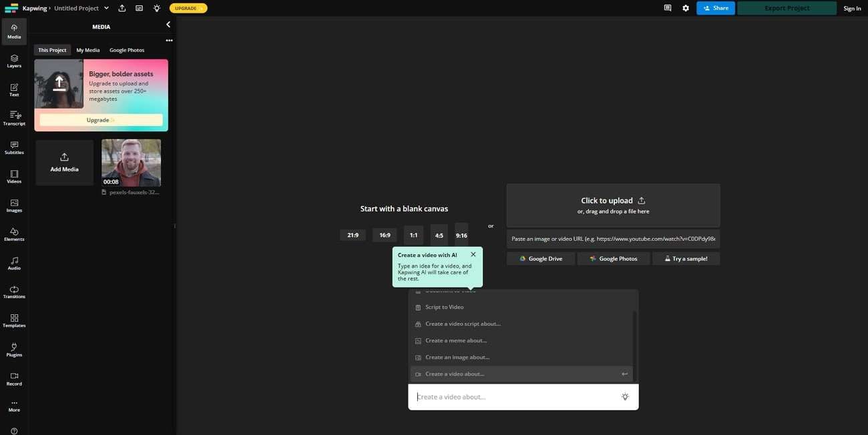Open the Videos library panel
Screen dimensions: 868x435
[x=14, y=177]
